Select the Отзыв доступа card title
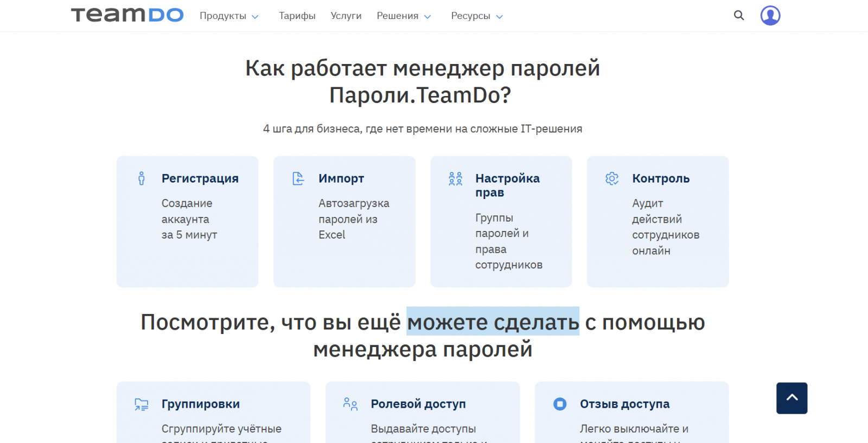Image resolution: width=868 pixels, height=443 pixels. click(624, 404)
